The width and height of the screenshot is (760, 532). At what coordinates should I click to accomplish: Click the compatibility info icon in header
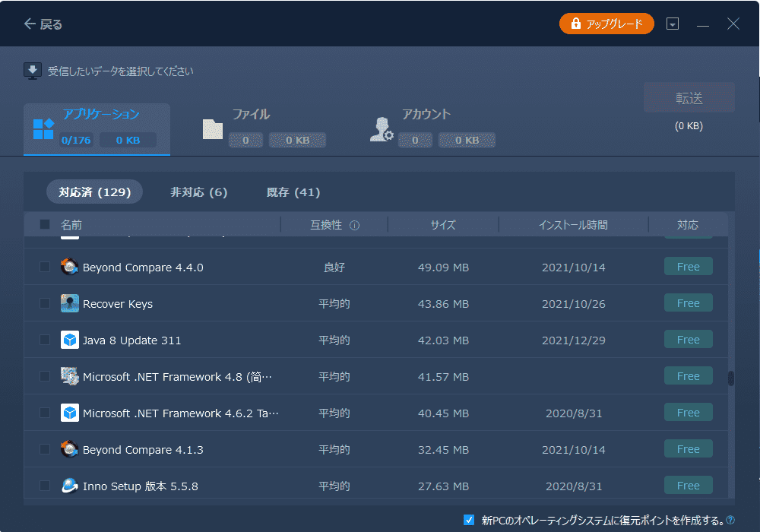coord(354,226)
